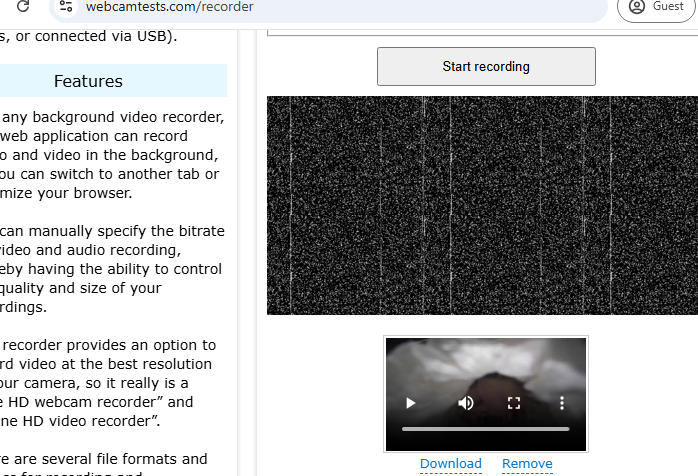Open the Guest profile menu
The image size is (698, 476).
657,7
